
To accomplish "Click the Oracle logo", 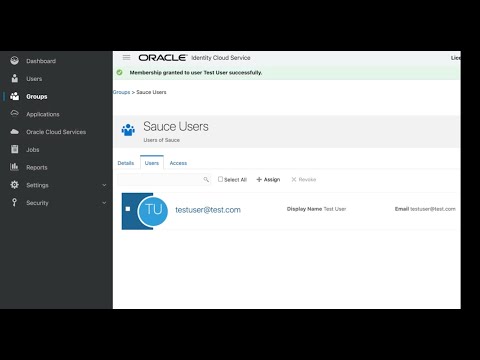I will (163, 58).
